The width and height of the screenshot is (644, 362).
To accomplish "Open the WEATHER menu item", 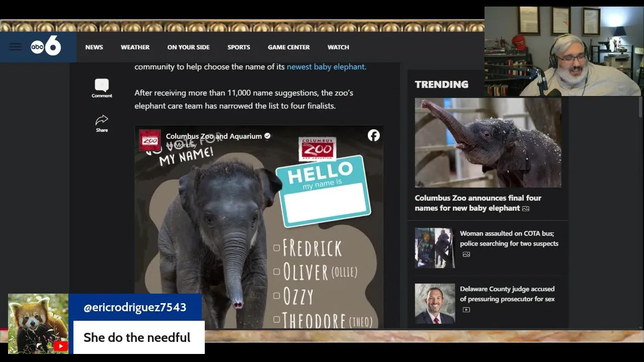I will click(x=135, y=47).
